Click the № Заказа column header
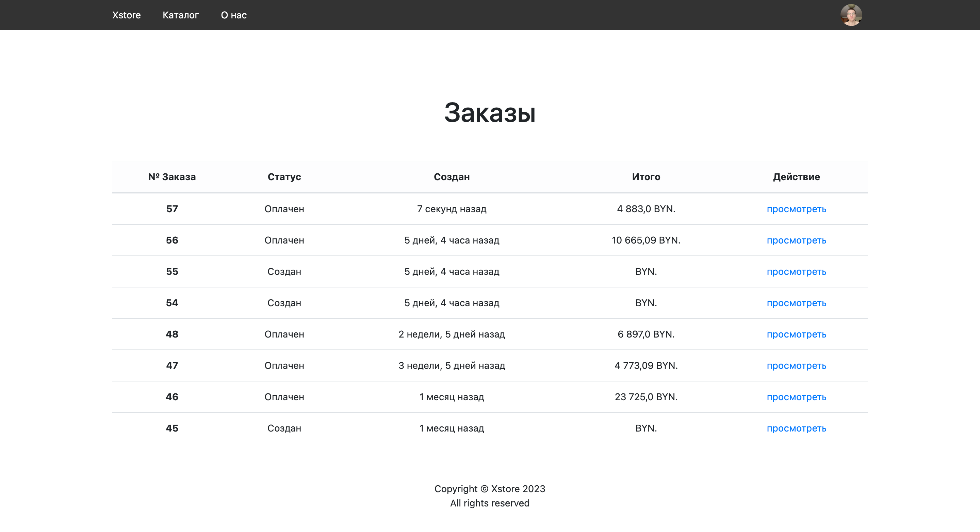This screenshot has height=532, width=980. 172,177
